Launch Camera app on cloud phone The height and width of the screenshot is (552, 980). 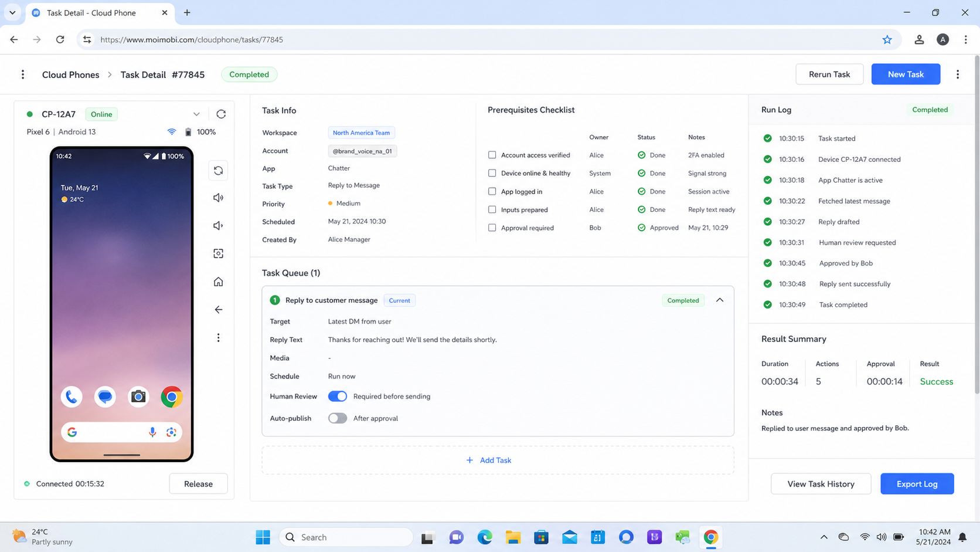click(138, 397)
